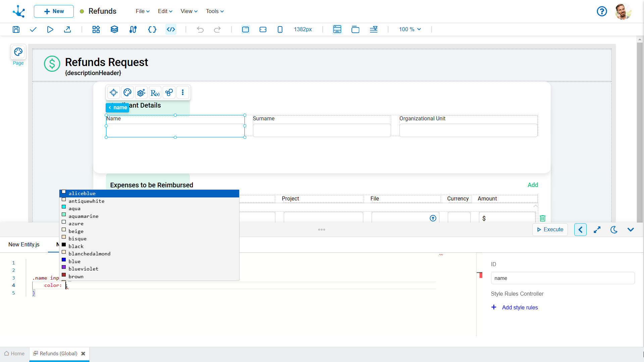Click the Execute button
Viewport: 644px width, 362px height.
click(550, 230)
